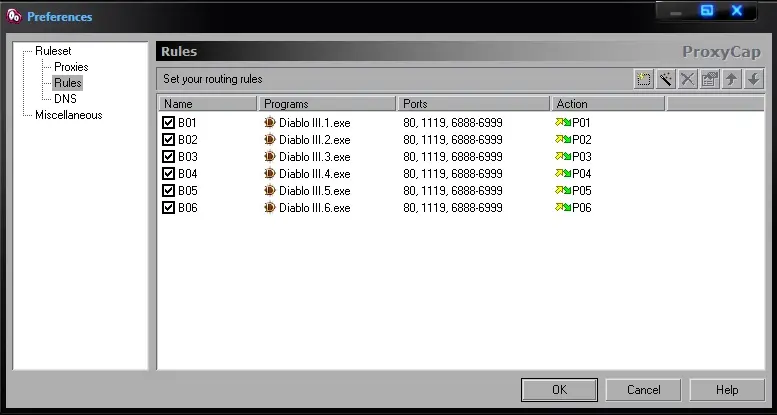This screenshot has width=777, height=415.
Task: Click the Action column header
Action: tap(608, 104)
